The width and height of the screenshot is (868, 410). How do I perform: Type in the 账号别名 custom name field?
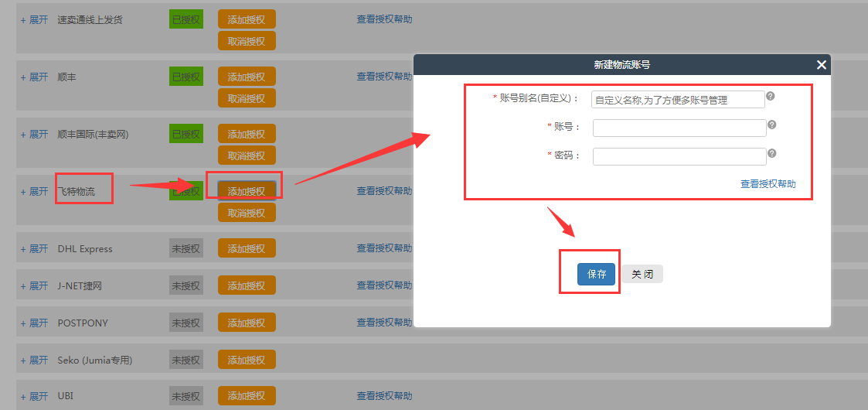coord(678,100)
